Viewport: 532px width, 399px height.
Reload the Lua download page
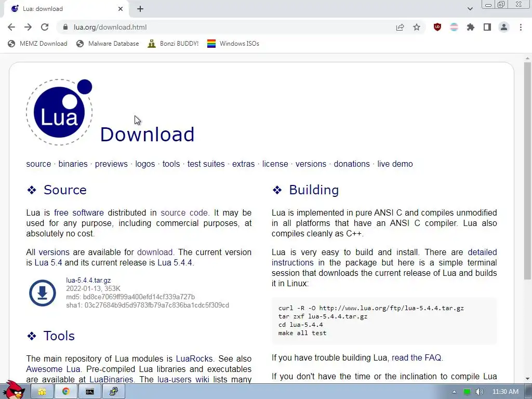[x=45, y=27]
